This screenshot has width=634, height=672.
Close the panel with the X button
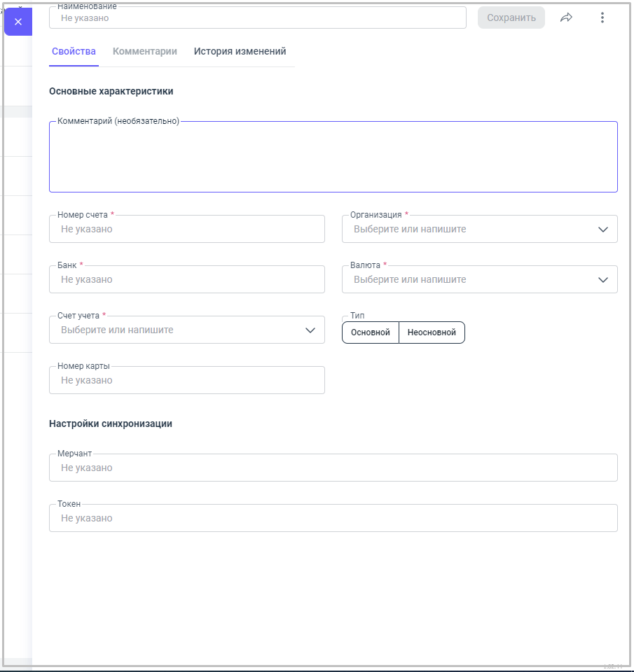click(x=18, y=22)
